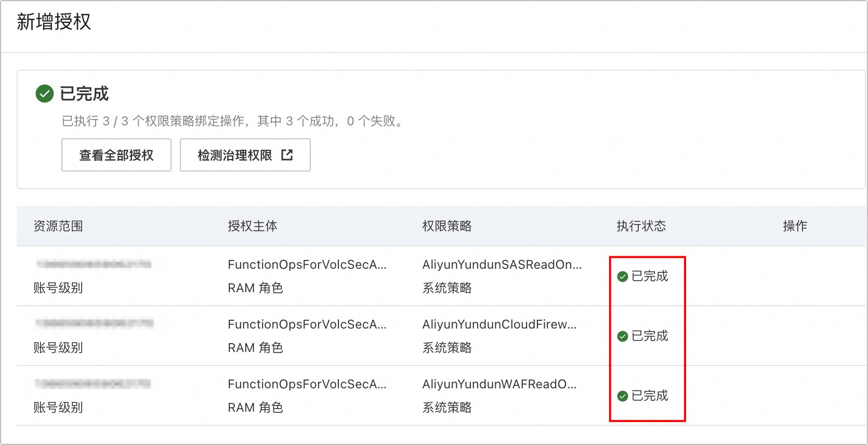Screen dimensions: 868x445
Task: Click the blurred account ID in the CloudFirew row
Action: click(x=95, y=323)
